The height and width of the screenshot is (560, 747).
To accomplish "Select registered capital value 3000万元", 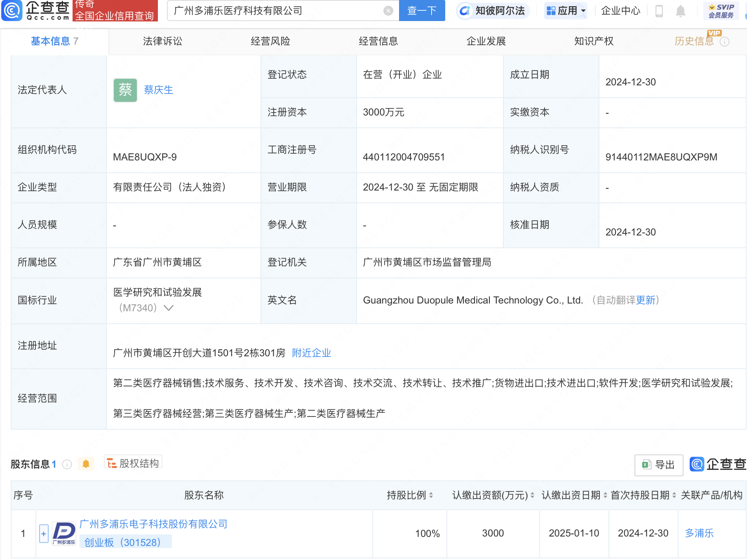I will [x=384, y=112].
